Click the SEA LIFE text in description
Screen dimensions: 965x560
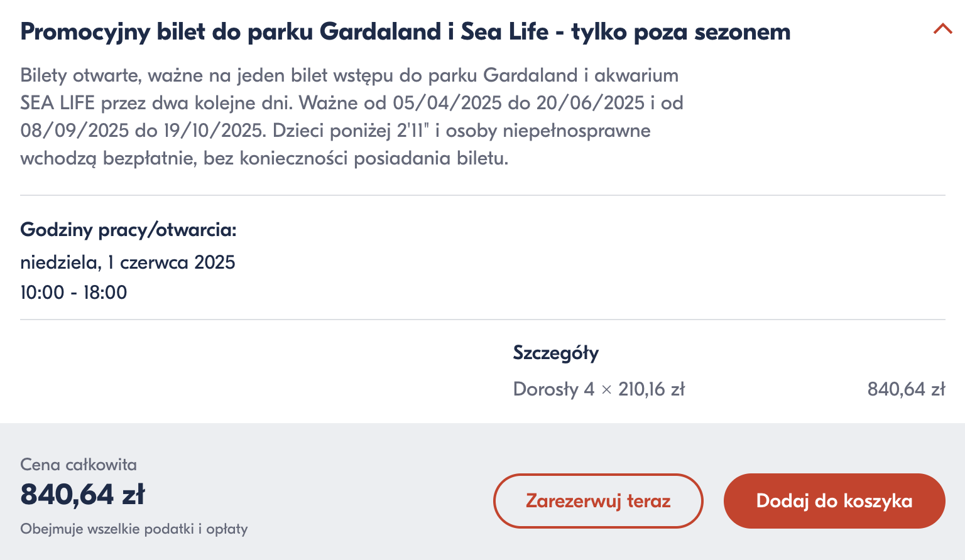coord(57,103)
